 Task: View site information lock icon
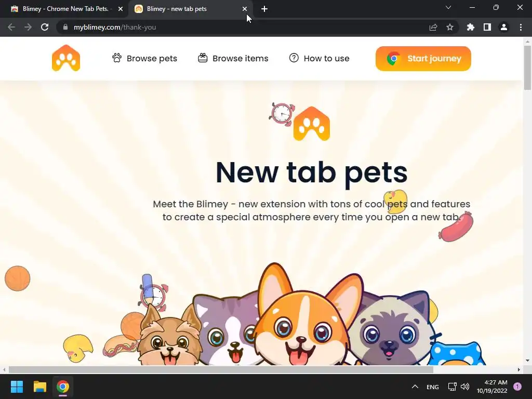[x=65, y=27]
